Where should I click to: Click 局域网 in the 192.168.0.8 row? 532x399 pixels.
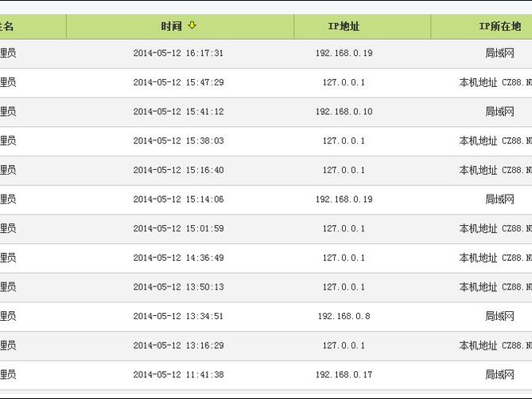tap(499, 316)
